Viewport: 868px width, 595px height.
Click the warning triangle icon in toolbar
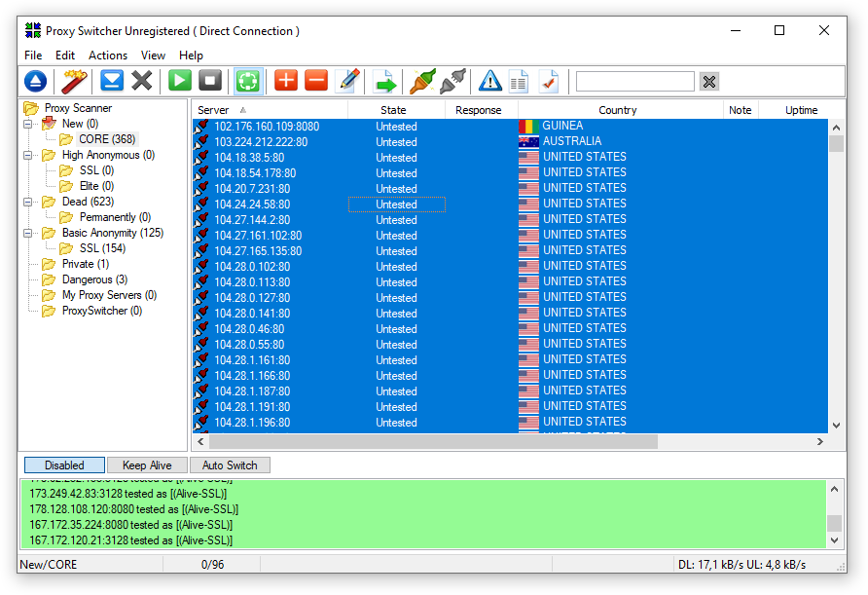click(x=489, y=81)
